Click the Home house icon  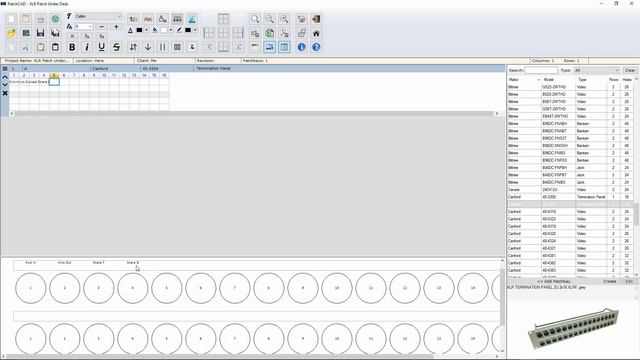tap(316, 33)
